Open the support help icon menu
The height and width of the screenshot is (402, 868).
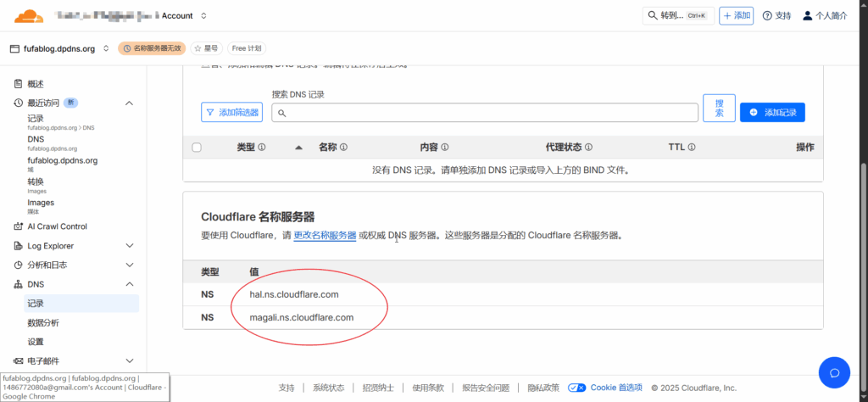[x=767, y=16]
